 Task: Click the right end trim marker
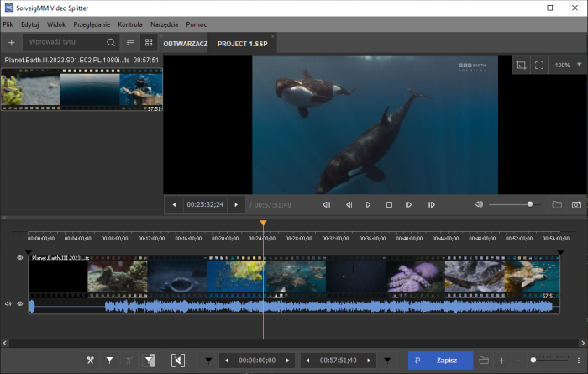[x=560, y=253]
